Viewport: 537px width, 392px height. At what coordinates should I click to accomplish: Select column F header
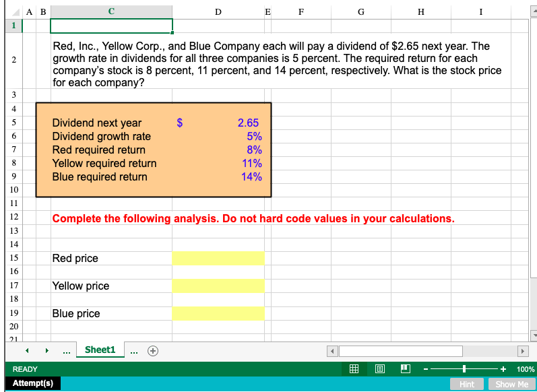coord(301,12)
